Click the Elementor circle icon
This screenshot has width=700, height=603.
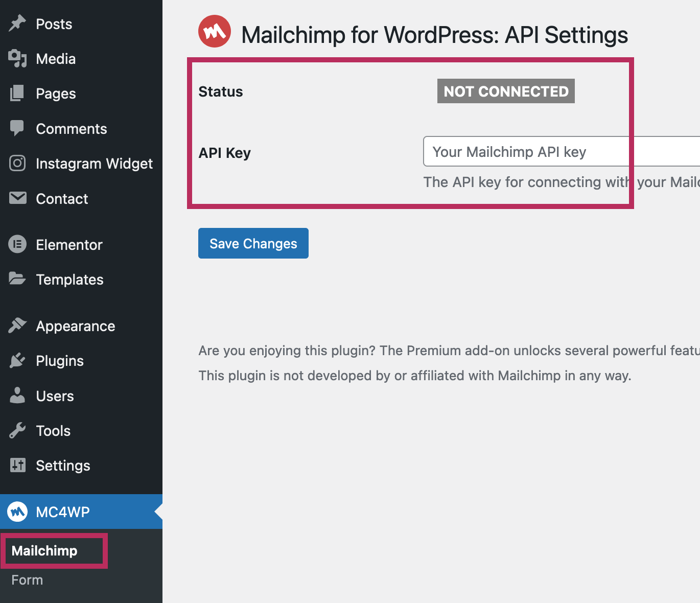click(x=17, y=245)
